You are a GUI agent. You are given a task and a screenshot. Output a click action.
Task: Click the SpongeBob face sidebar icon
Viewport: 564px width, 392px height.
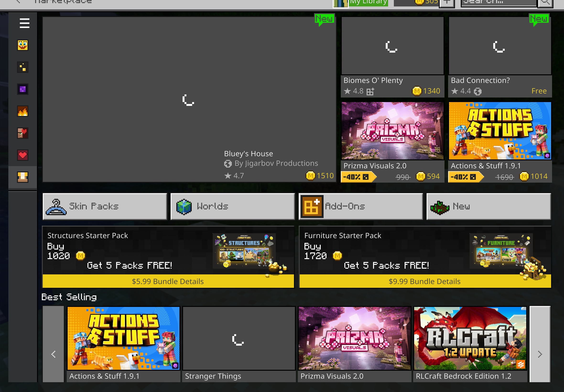point(23,45)
